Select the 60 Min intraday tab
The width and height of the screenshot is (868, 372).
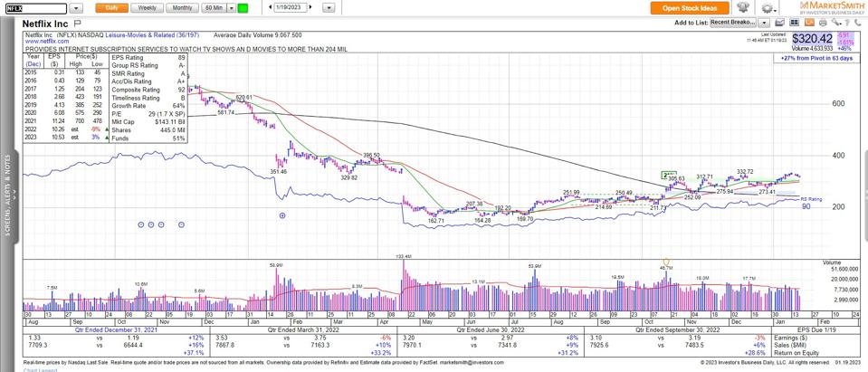(x=215, y=8)
